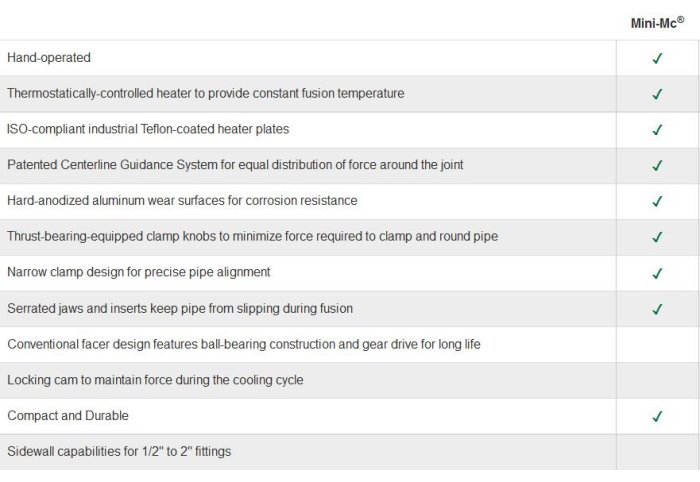Click the Compact and Durable feature text
Viewport: 700px width, 482px height.
(x=68, y=416)
